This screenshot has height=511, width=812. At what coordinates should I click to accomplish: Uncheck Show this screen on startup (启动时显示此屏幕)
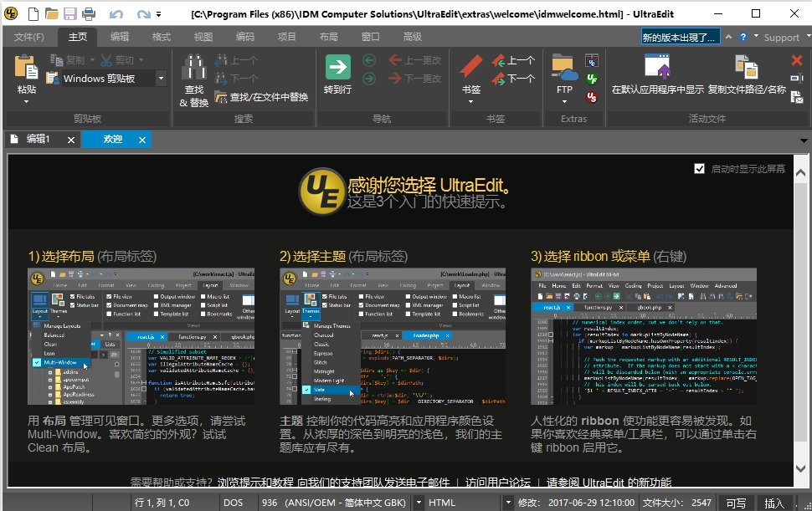pos(700,169)
